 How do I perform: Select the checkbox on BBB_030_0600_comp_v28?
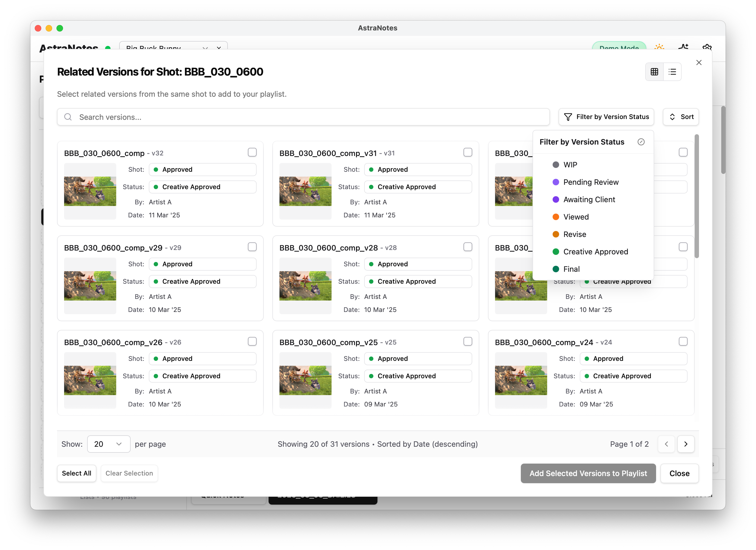pos(468,247)
